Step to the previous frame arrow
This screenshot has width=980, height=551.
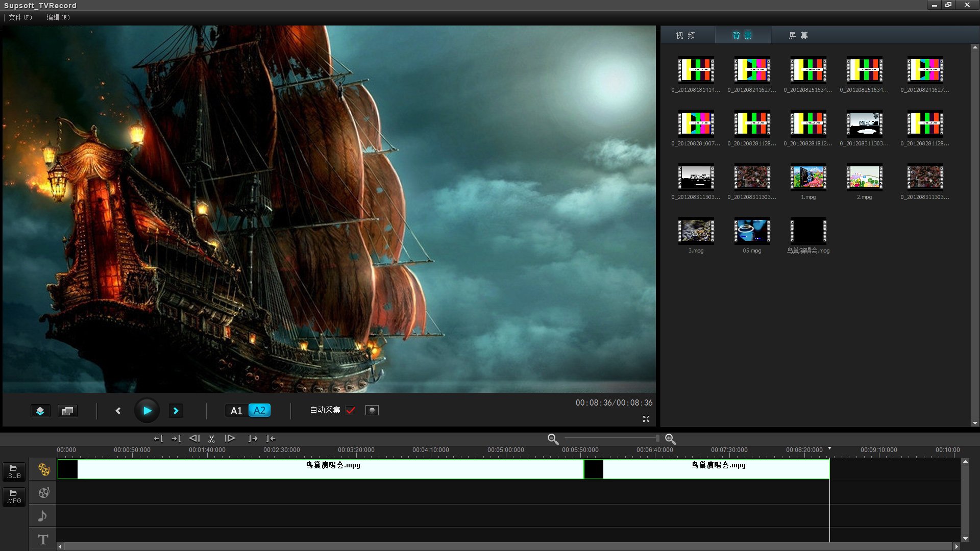coord(118,411)
